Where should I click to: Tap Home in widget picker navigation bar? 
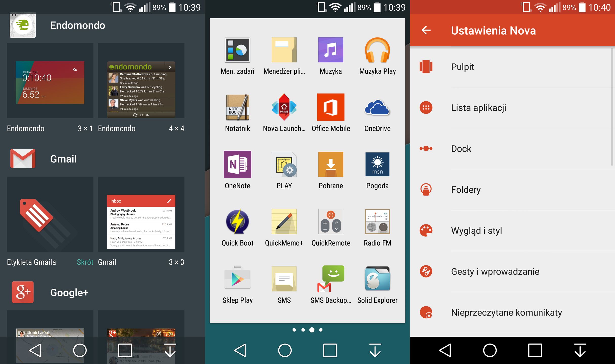[x=80, y=350]
